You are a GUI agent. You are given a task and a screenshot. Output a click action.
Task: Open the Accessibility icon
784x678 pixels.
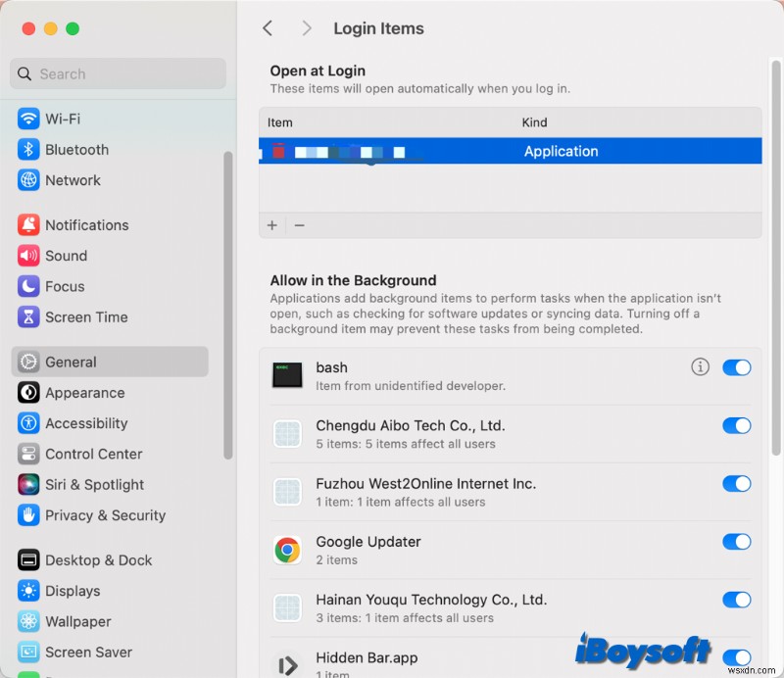(28, 423)
